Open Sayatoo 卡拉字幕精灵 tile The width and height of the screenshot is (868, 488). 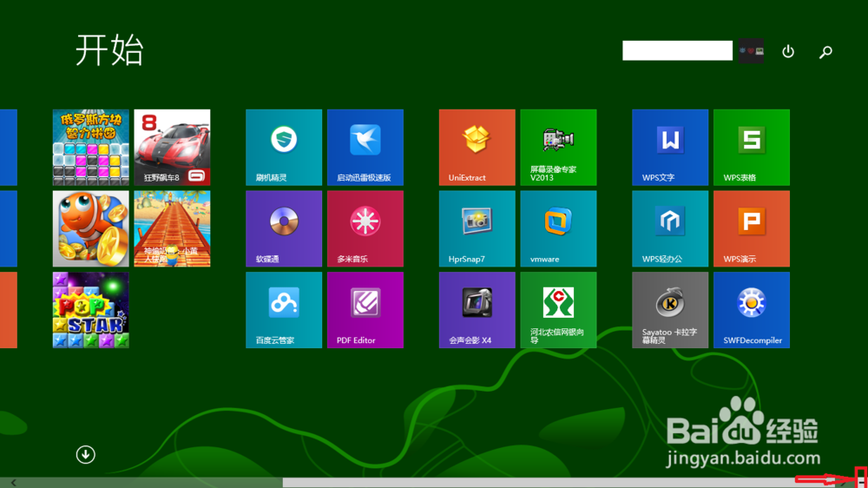click(x=670, y=310)
